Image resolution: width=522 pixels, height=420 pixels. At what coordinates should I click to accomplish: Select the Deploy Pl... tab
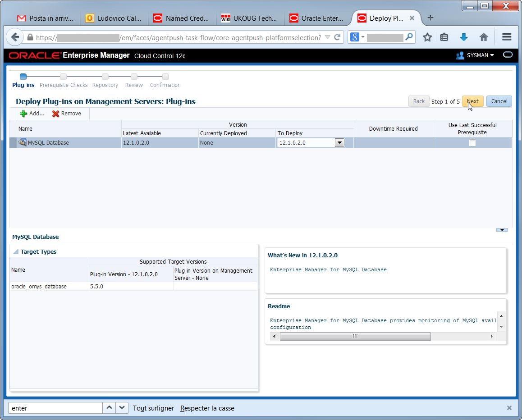tap(381, 18)
